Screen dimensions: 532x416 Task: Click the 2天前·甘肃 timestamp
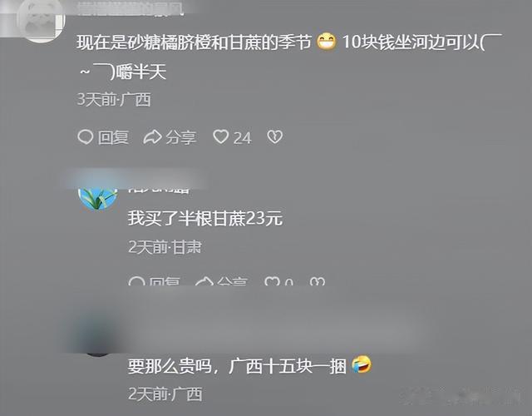point(165,247)
